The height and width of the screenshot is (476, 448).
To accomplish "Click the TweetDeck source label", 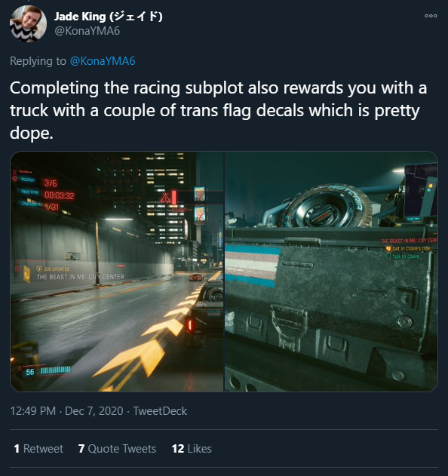I will [x=160, y=410].
